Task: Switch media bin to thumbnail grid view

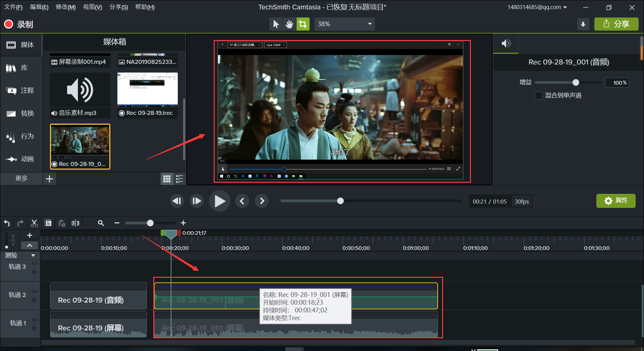Action: coord(167,179)
